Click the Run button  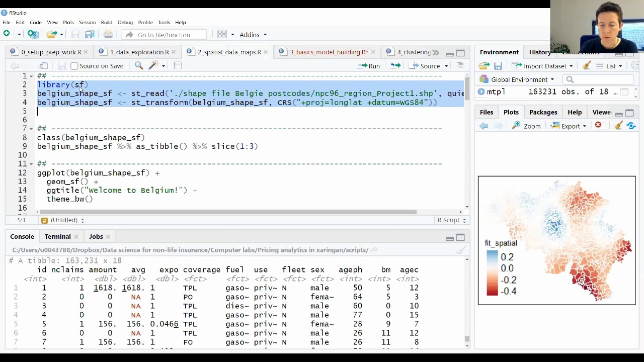[368, 66]
